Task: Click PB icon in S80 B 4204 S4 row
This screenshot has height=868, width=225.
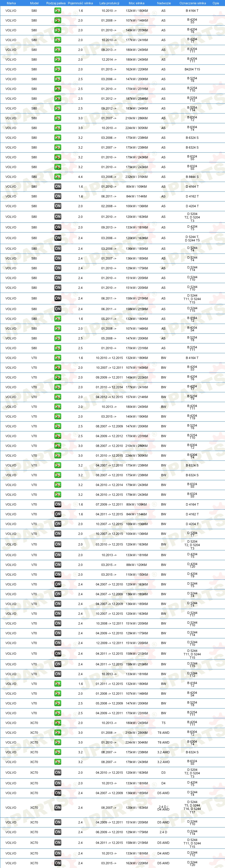Action: [58, 328]
